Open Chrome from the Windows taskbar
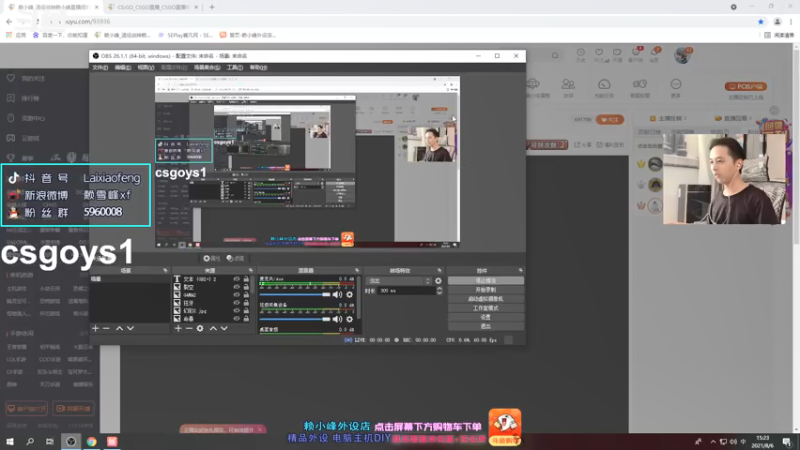Viewport: 800px width, 450px height. (91, 441)
